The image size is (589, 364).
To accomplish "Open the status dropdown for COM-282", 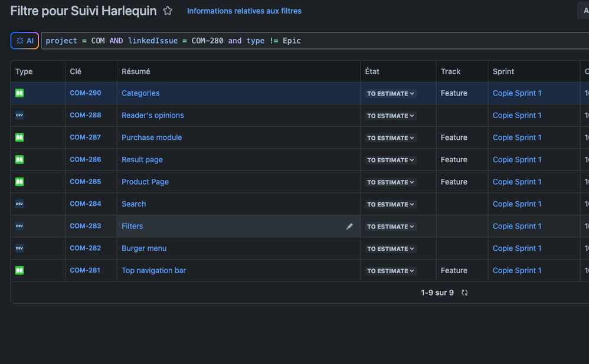I will [391, 249].
